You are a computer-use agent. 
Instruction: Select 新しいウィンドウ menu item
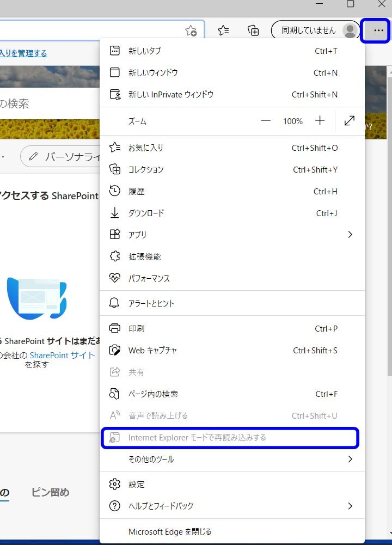pyautogui.click(x=232, y=72)
